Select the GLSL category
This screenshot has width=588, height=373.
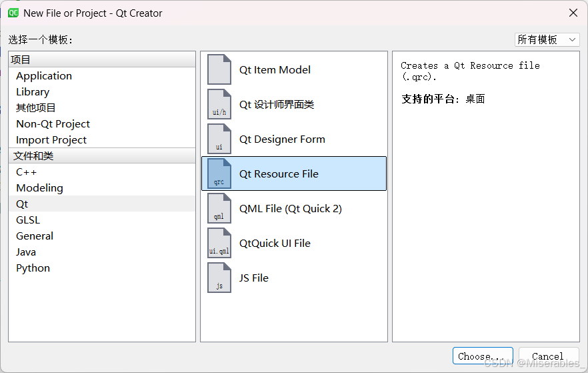(102, 220)
